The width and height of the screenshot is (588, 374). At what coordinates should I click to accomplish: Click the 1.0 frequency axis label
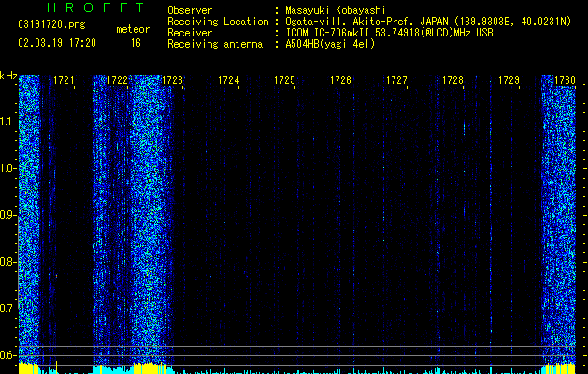click(8, 168)
